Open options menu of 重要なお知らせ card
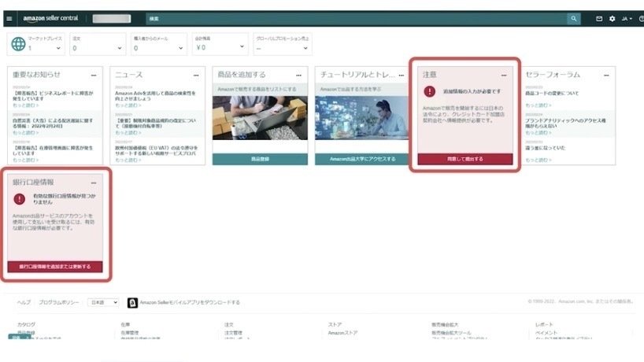This screenshot has width=644, height=362. click(x=94, y=75)
